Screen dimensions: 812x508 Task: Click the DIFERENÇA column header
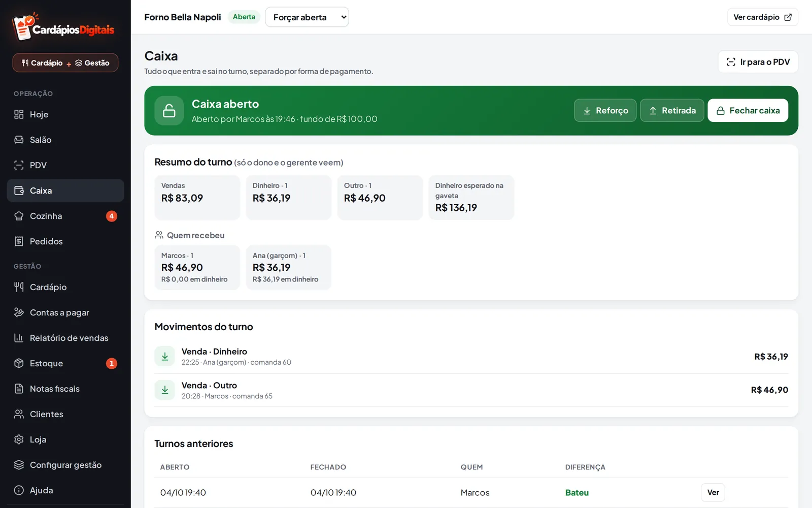[585, 467]
